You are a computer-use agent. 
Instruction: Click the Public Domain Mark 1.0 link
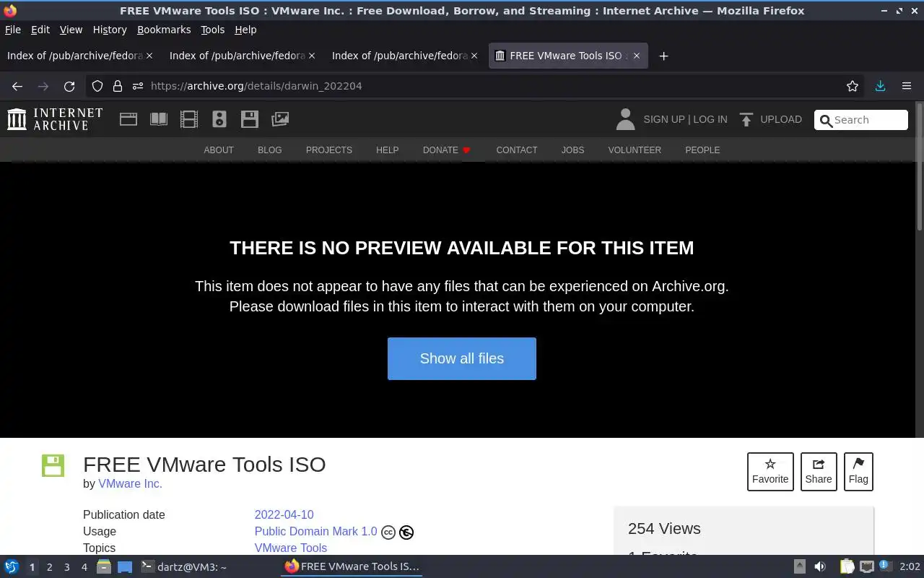[x=316, y=532]
